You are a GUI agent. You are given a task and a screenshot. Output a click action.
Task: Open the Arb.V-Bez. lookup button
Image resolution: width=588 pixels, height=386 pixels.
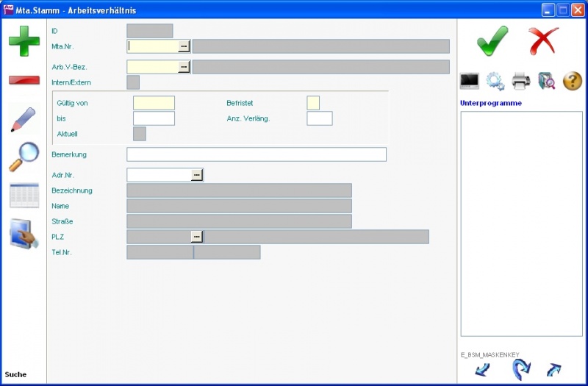(184, 67)
